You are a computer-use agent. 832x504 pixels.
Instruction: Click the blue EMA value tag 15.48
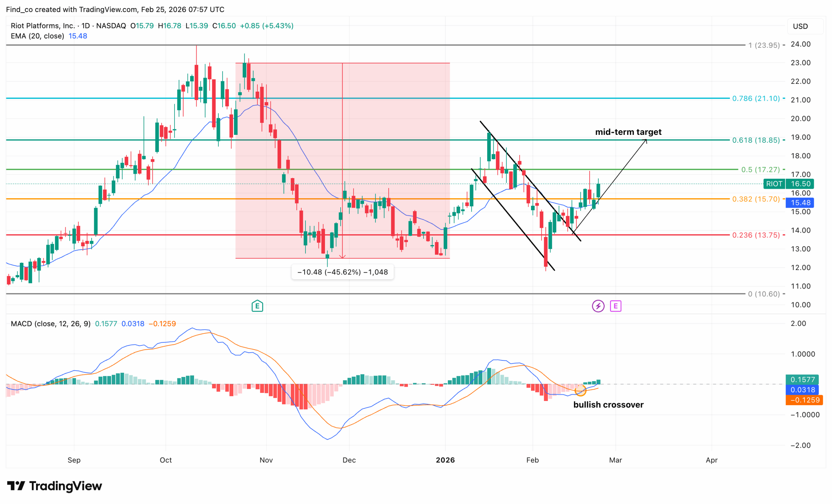800,202
